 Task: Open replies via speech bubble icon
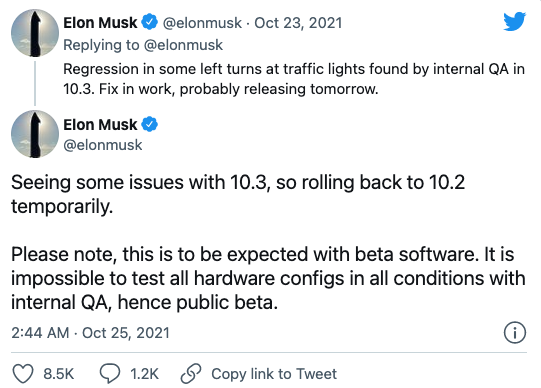click(x=110, y=374)
